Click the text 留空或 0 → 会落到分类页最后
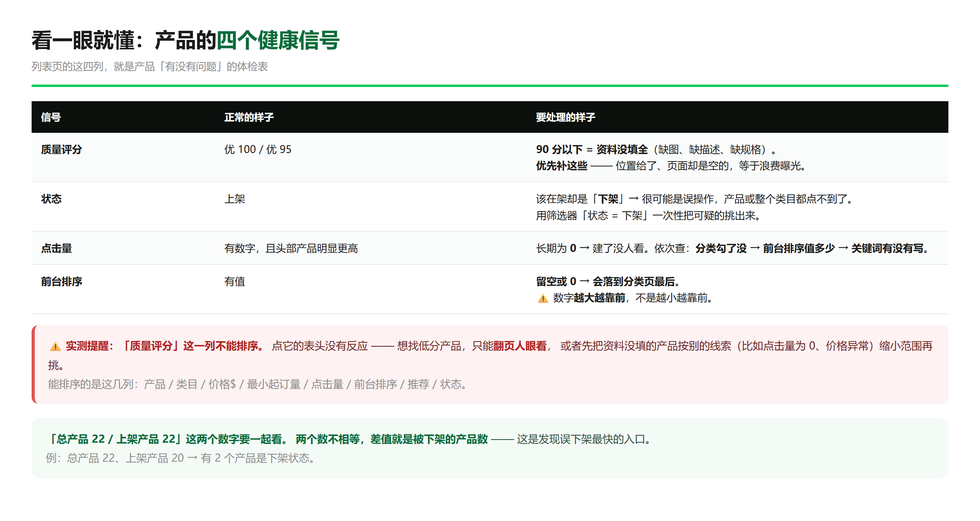 pyautogui.click(x=608, y=281)
